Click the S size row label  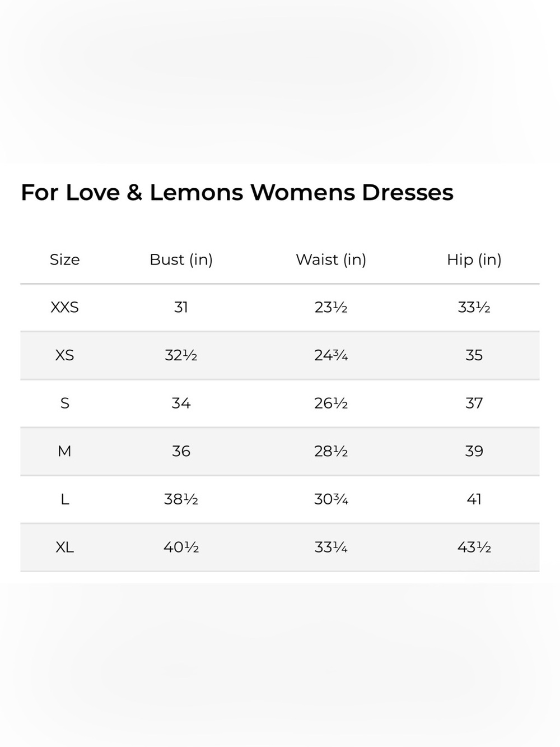[x=64, y=403]
